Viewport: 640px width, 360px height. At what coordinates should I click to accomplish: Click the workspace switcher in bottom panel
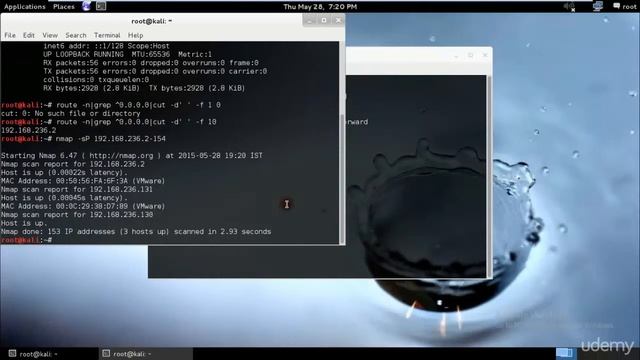coord(565,353)
